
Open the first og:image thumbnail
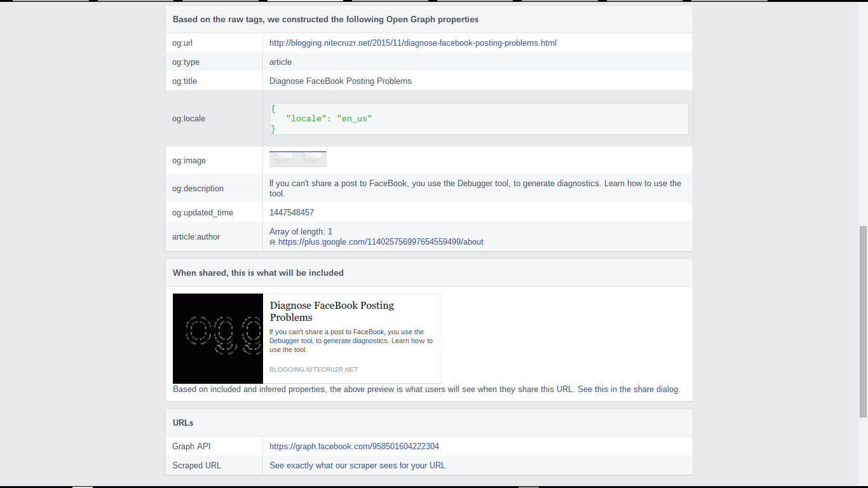point(283,159)
